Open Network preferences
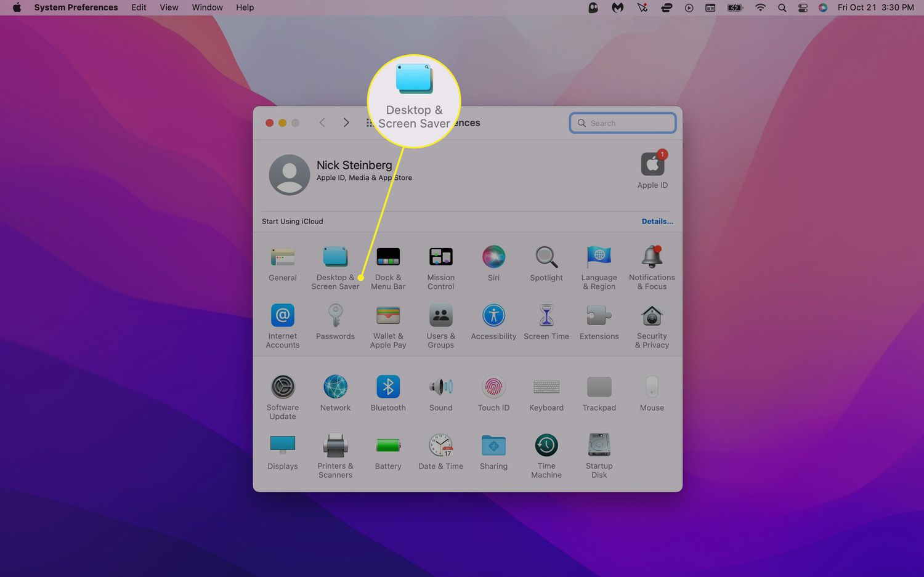Viewport: 924px width, 577px height. coord(335,393)
